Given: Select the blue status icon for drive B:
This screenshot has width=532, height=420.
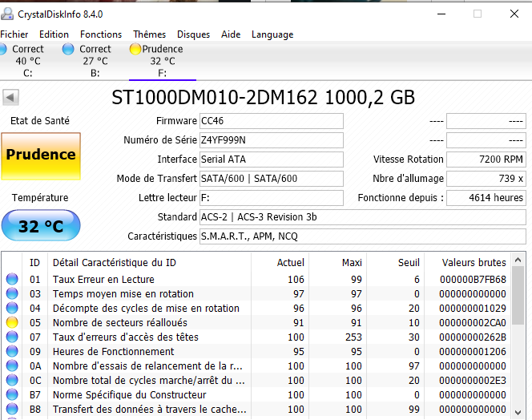Looking at the screenshot, I should [x=68, y=50].
